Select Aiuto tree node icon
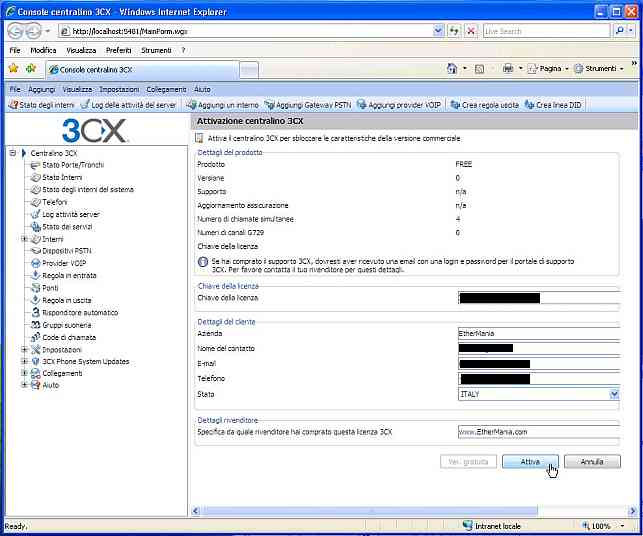This screenshot has width=643, height=536. (x=36, y=385)
